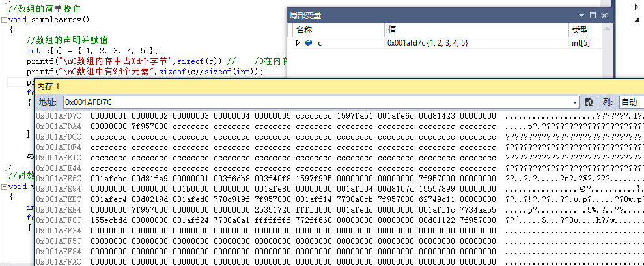
Task: Click memory value 62749c11
Action: [437, 199]
